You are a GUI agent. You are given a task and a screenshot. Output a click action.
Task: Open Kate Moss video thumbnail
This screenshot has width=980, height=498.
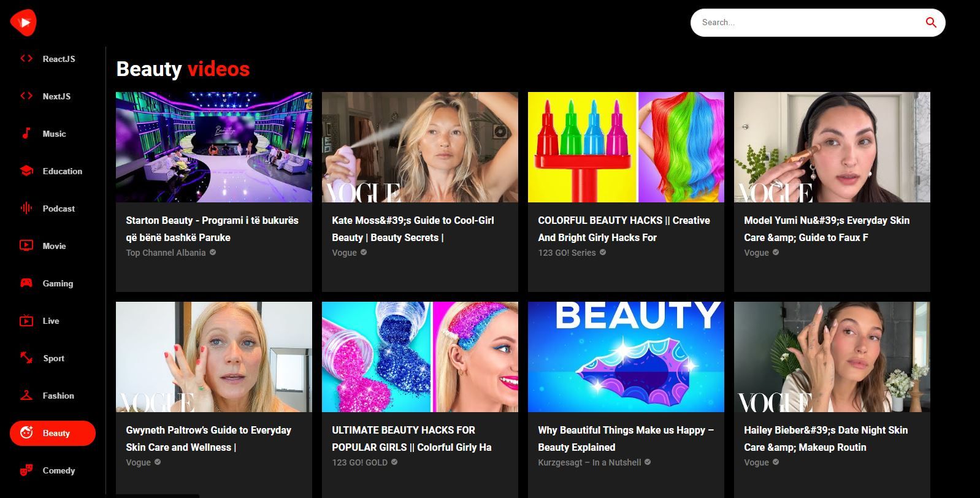(x=420, y=147)
